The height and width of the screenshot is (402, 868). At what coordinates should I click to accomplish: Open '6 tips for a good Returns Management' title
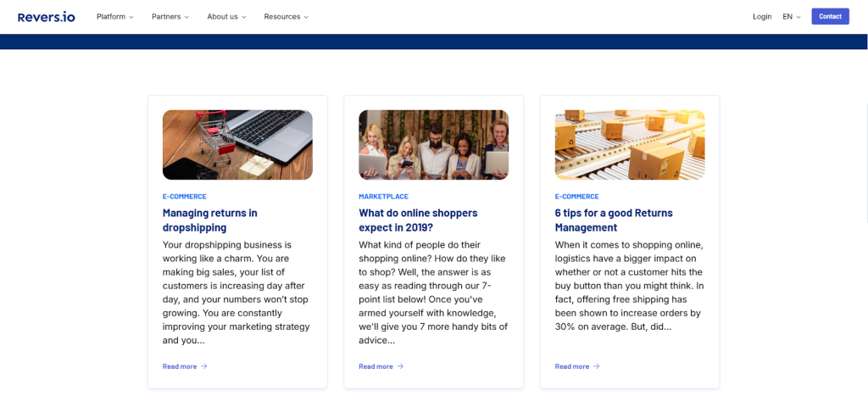click(614, 220)
